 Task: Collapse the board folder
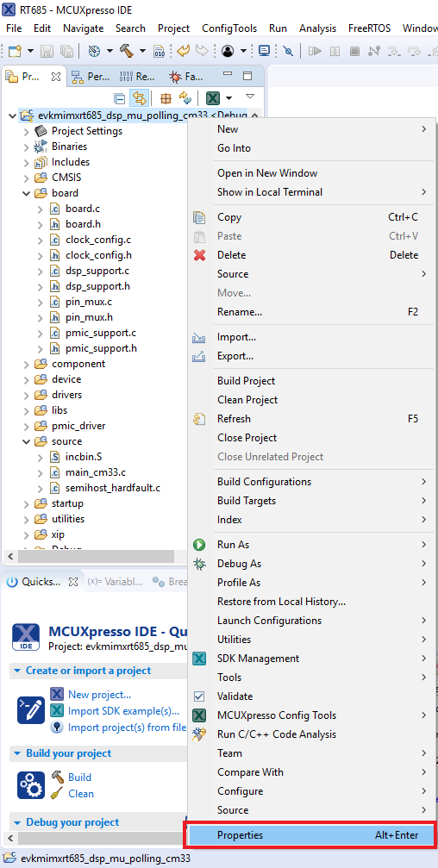click(26, 193)
